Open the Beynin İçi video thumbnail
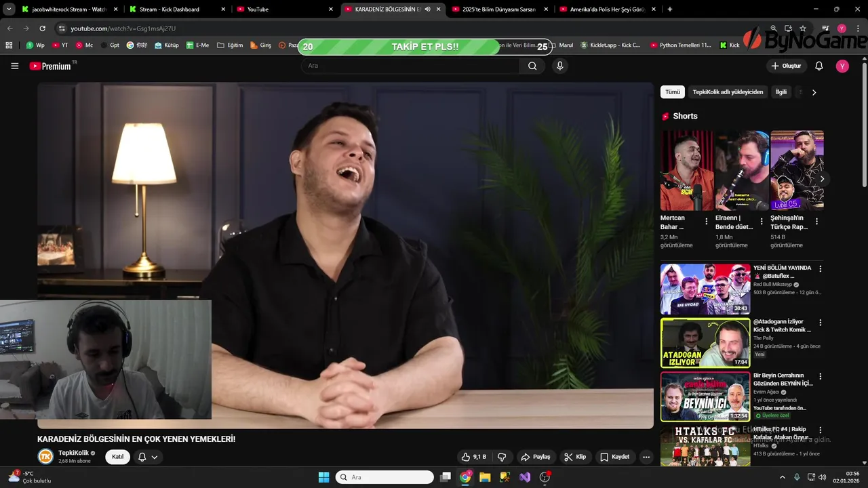 click(x=705, y=396)
